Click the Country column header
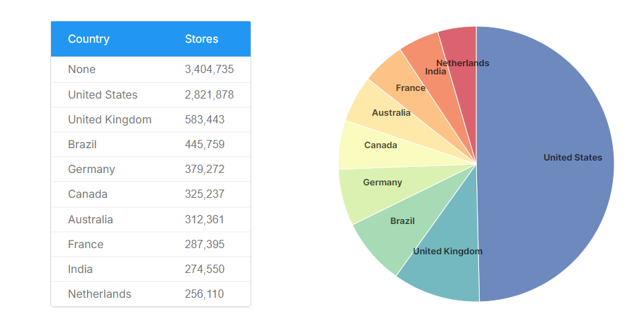The width and height of the screenshot is (644, 326). (89, 39)
